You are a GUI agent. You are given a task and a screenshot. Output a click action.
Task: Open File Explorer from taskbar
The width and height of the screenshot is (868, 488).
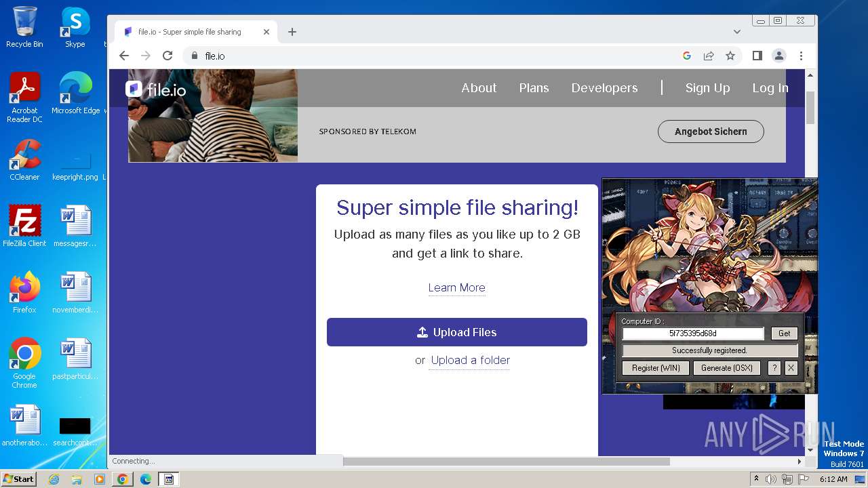click(77, 479)
